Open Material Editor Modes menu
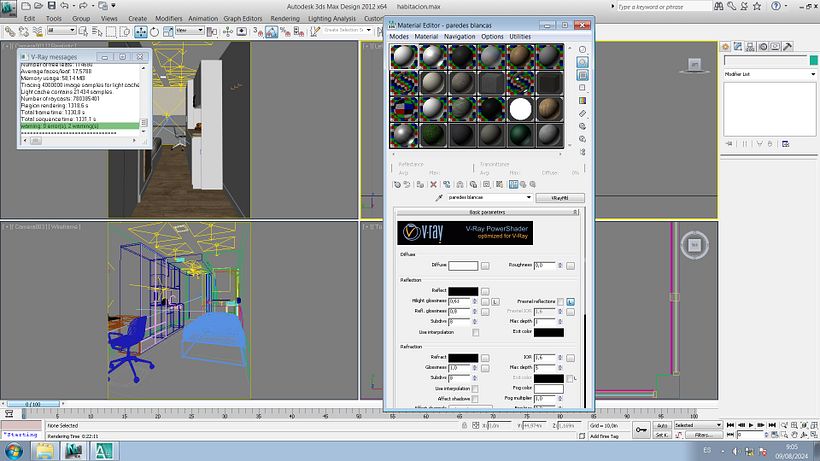The height and width of the screenshot is (461, 820). pyautogui.click(x=398, y=37)
